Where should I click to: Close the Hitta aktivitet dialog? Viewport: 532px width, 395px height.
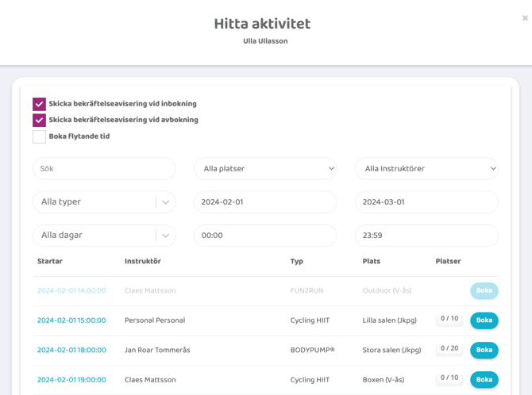tap(525, 18)
